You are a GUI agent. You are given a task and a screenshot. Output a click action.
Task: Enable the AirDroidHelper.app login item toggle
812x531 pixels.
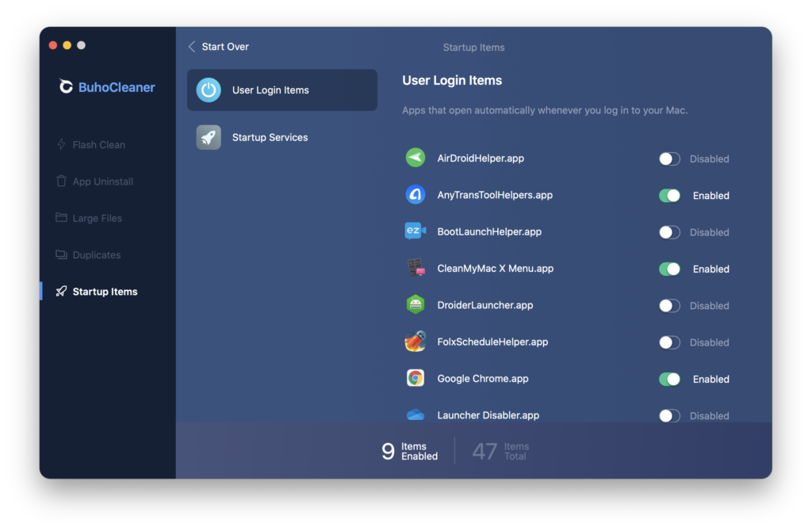(x=669, y=159)
